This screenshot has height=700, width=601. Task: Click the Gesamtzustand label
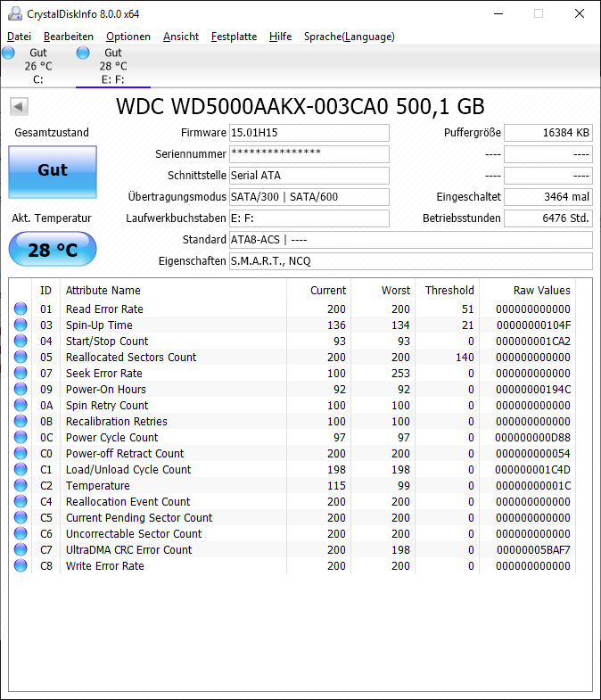pos(52,133)
